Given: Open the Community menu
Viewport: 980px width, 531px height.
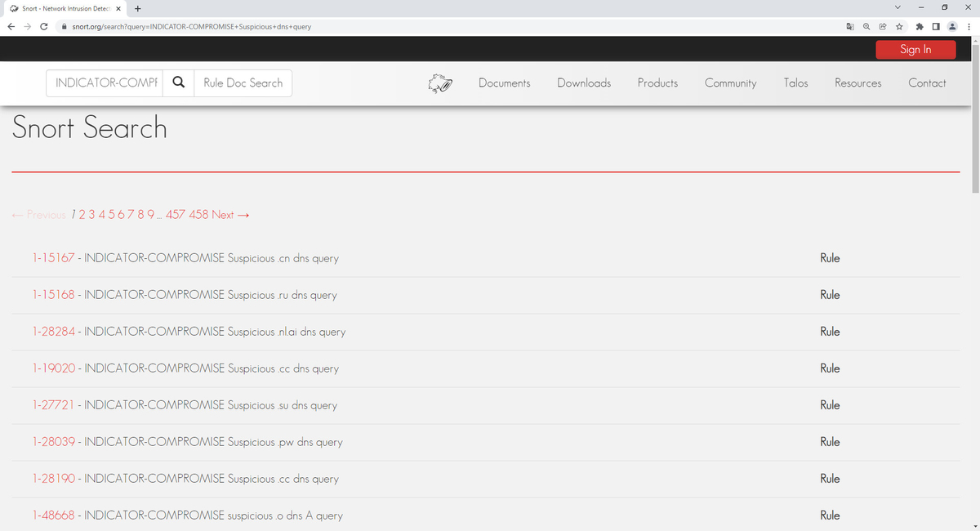Looking at the screenshot, I should 730,83.
